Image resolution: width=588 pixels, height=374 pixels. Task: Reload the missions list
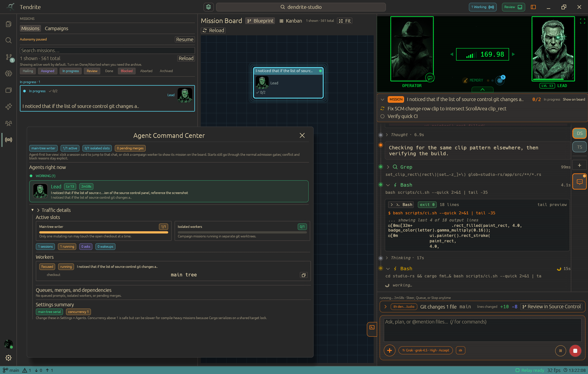(x=186, y=58)
